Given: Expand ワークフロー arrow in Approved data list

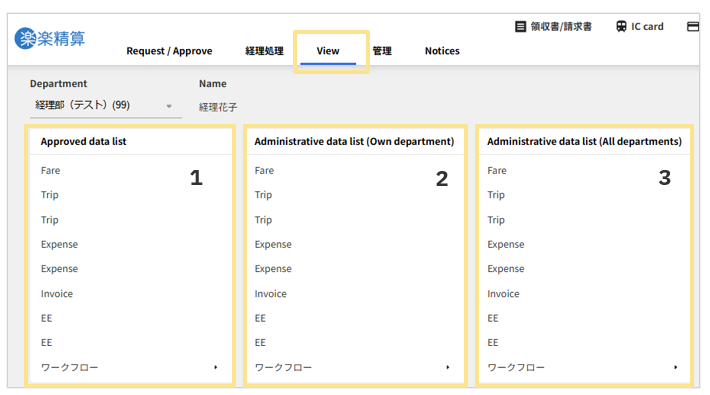Looking at the screenshot, I should (x=216, y=367).
